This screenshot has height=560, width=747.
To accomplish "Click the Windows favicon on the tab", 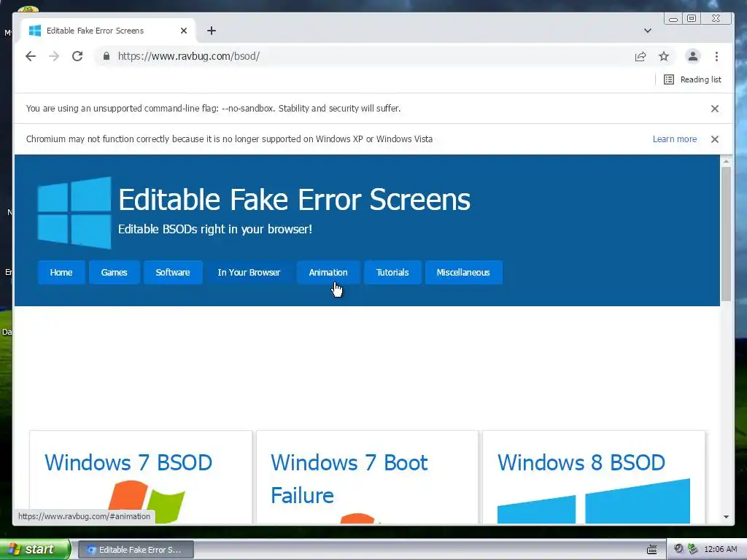I will [35, 31].
